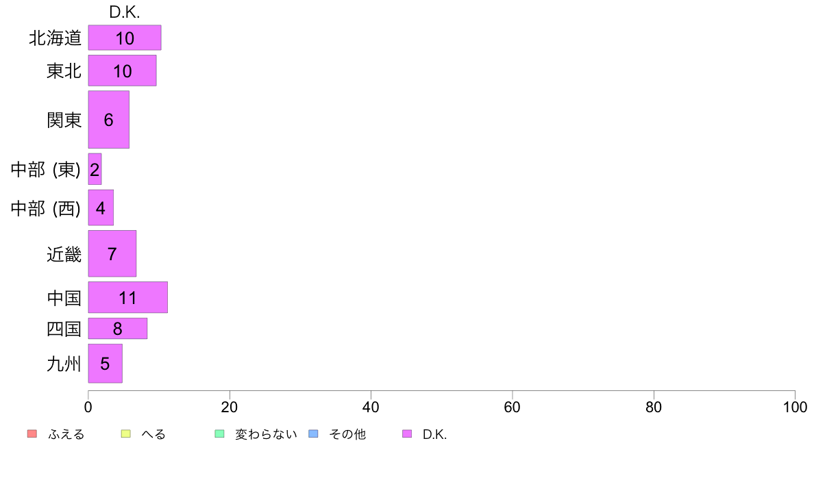This screenshot has width=814, height=504.
Task: Select the 九州 bar showing 5
Action: (x=106, y=364)
